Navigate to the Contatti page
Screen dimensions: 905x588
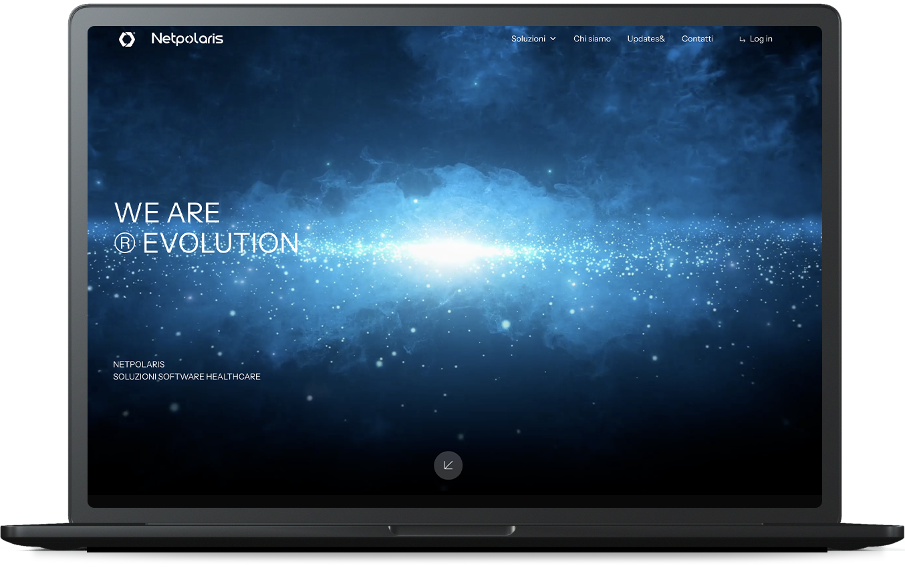click(x=697, y=39)
